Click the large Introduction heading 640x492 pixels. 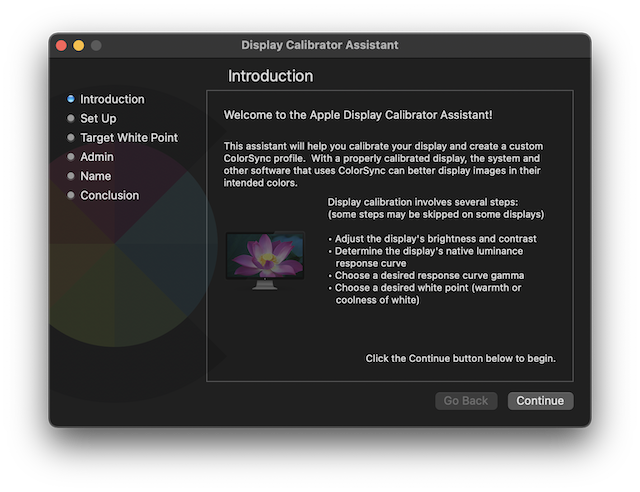click(271, 76)
